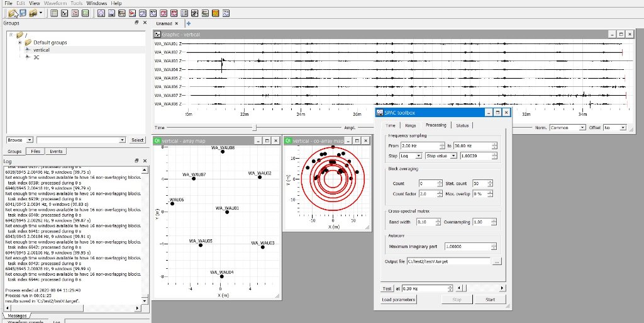Click the orange icon in the toolbar
644x323 pixels.
215,13
